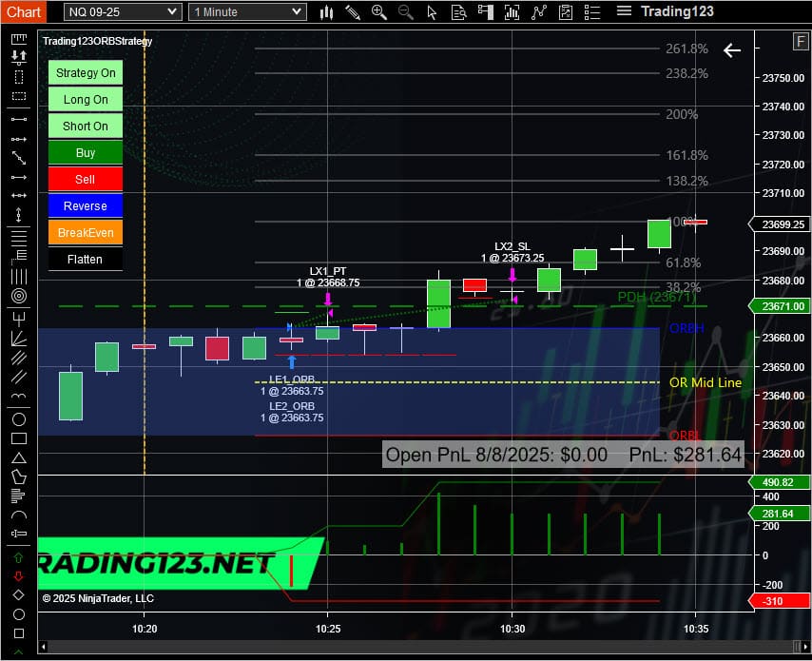Place a red Arrow Down marker

pyautogui.click(x=19, y=576)
